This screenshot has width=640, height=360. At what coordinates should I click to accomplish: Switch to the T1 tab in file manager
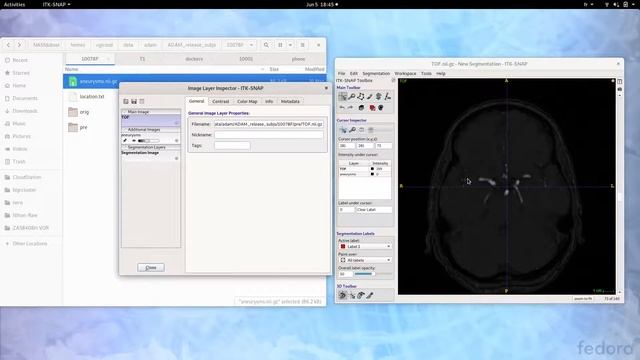click(x=142, y=59)
